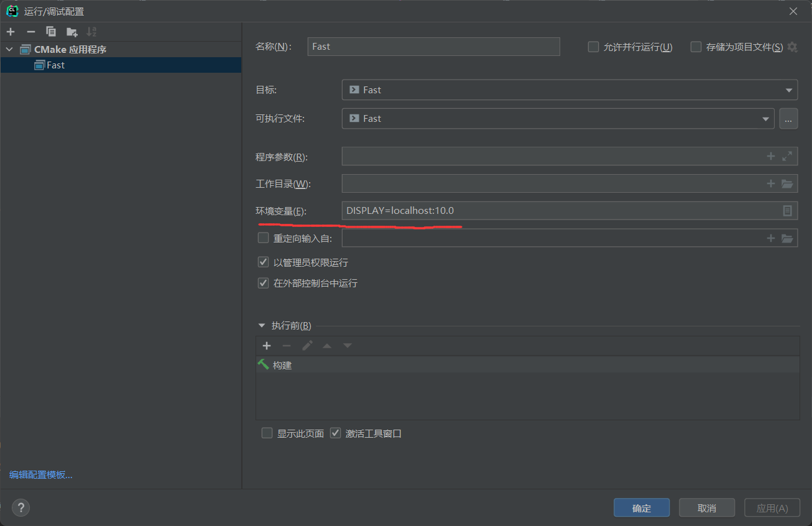
Task: Sort the configurations list
Action: [91, 31]
